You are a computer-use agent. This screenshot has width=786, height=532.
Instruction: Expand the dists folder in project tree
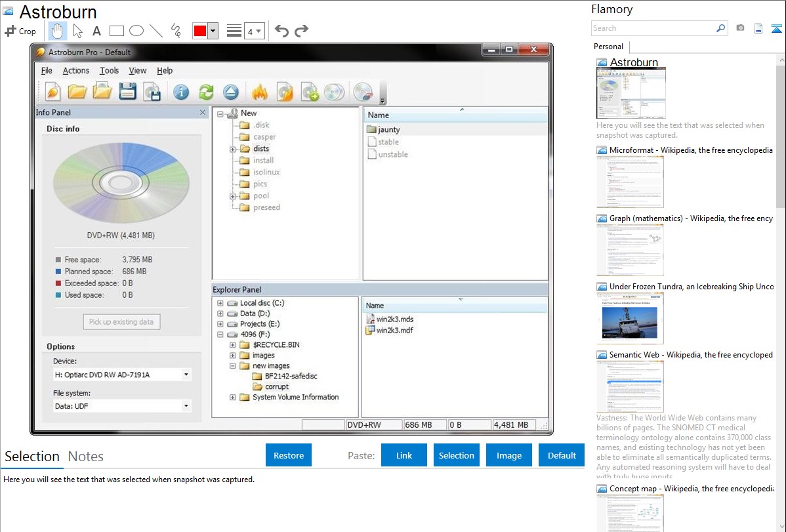click(233, 150)
